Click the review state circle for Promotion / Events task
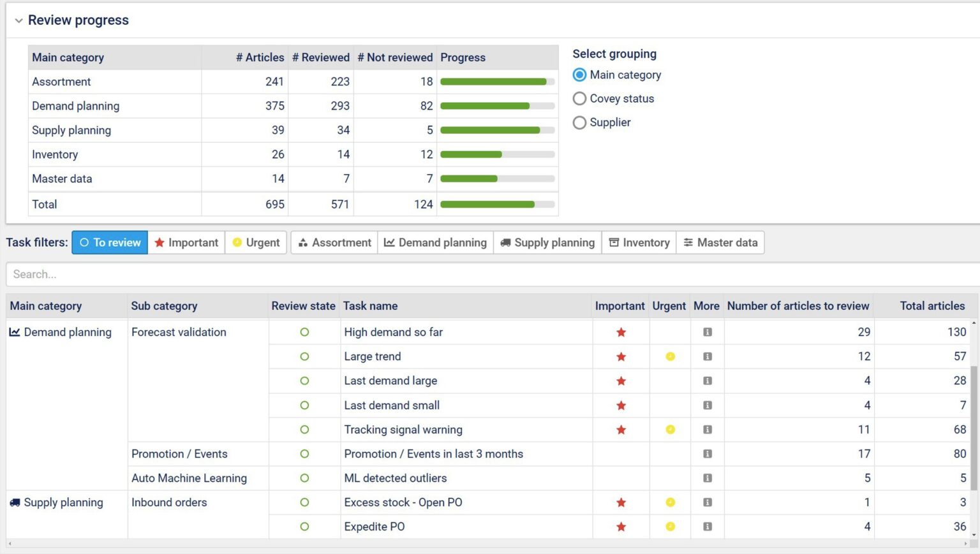 point(304,454)
